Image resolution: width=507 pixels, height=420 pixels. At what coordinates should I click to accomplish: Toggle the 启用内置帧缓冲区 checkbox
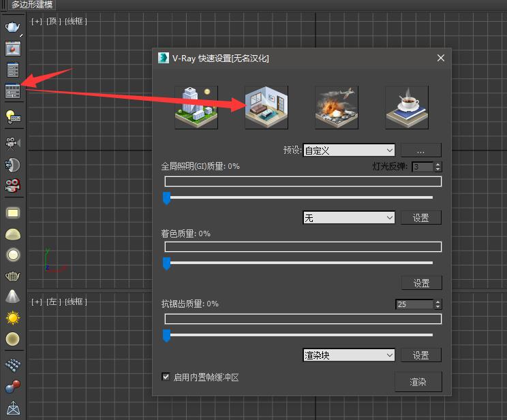pyautogui.click(x=166, y=376)
